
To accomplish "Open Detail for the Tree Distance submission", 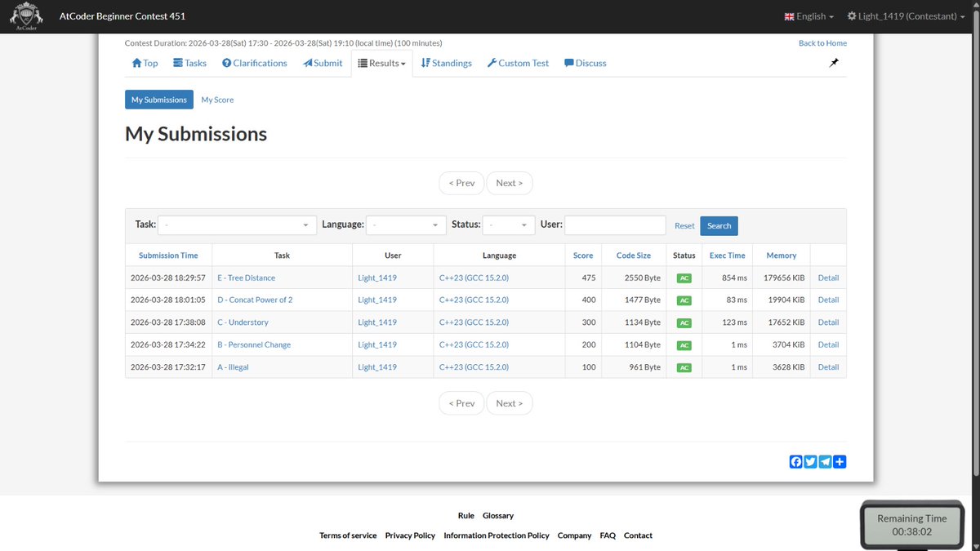I will tap(828, 278).
